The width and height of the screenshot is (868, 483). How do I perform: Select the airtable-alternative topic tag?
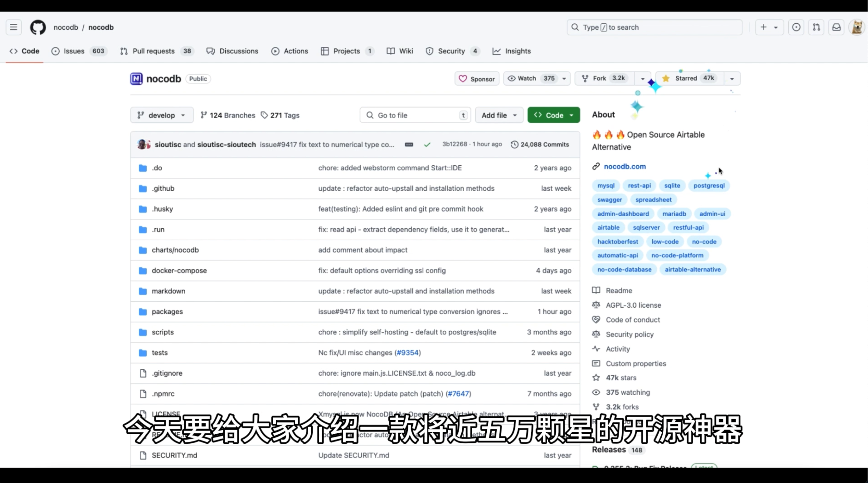[x=692, y=270]
